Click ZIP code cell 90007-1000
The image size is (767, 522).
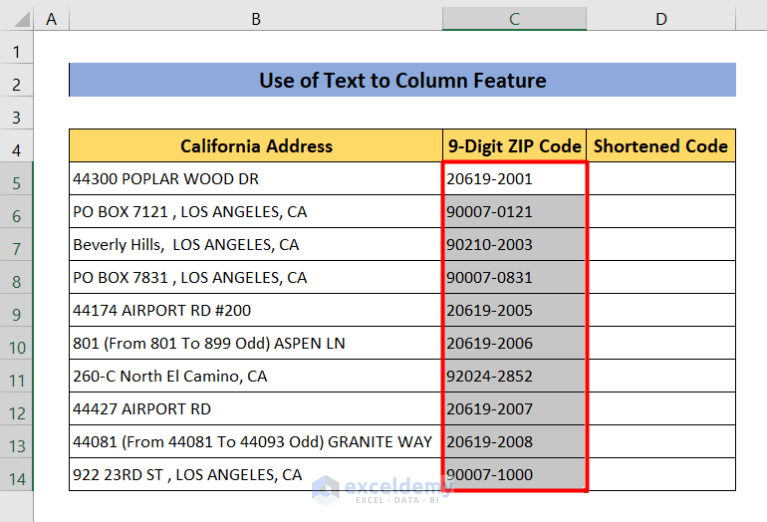(x=515, y=474)
